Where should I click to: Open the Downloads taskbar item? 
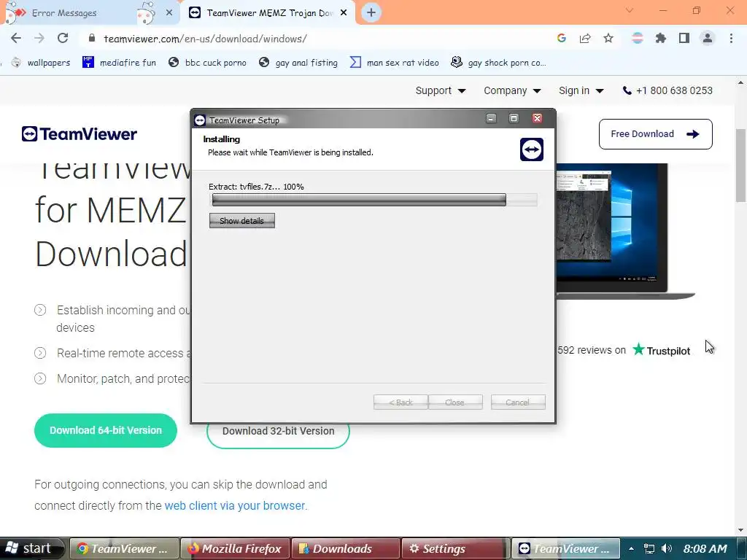[345, 548]
